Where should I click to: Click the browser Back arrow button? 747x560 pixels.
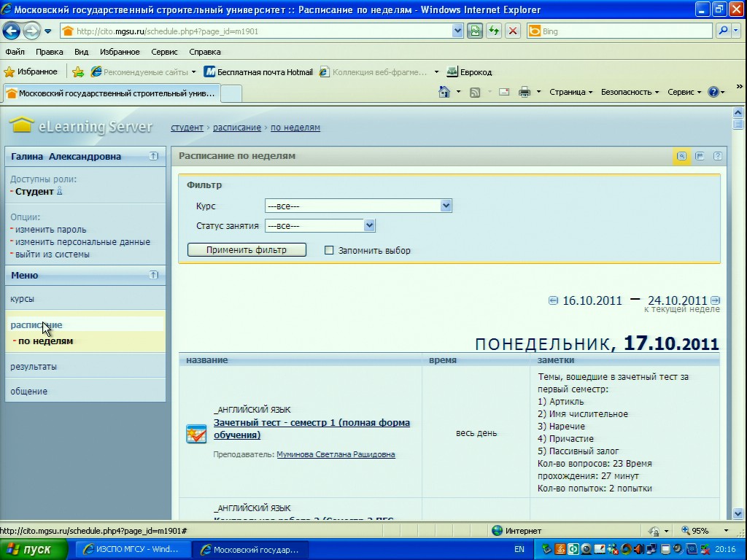click(x=12, y=31)
